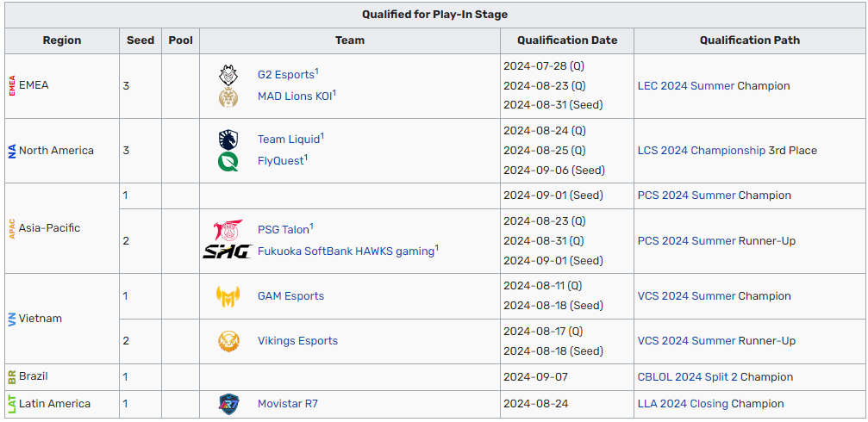Image resolution: width=868 pixels, height=422 pixels.
Task: Click the SHG Fukuoka HAWKS logo
Action: click(226, 251)
